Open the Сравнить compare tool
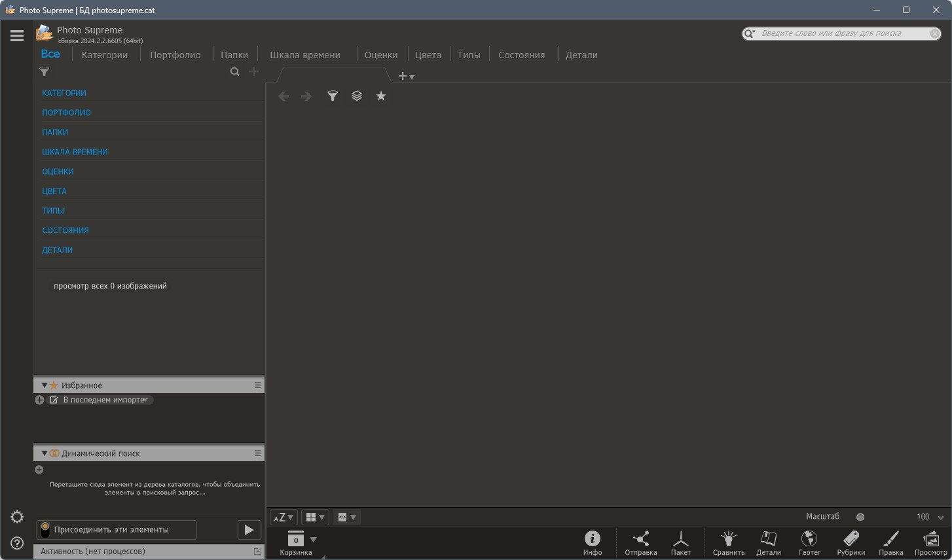Viewport: 952px width, 560px height. click(729, 543)
